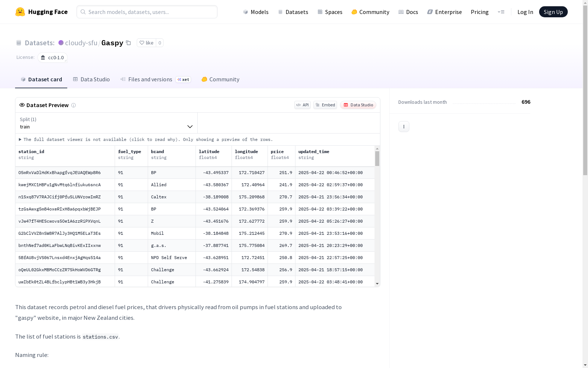Open Enterprise in top navigation
The height and width of the screenshot is (368, 588).
tap(444, 12)
